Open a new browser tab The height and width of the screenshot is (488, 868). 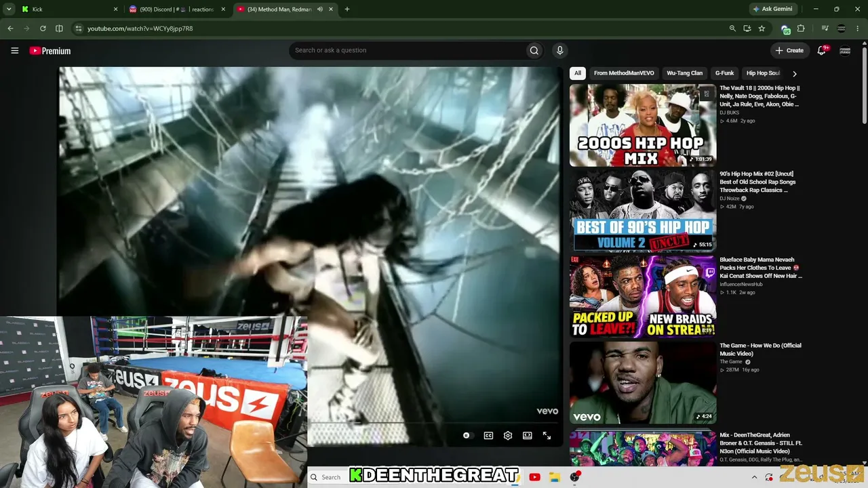(347, 9)
